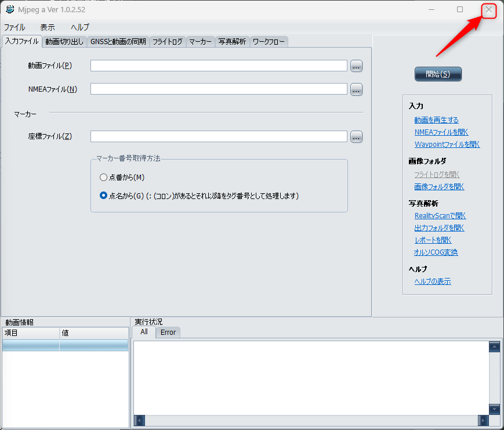Switch to the 動画切り出し tab

click(64, 42)
